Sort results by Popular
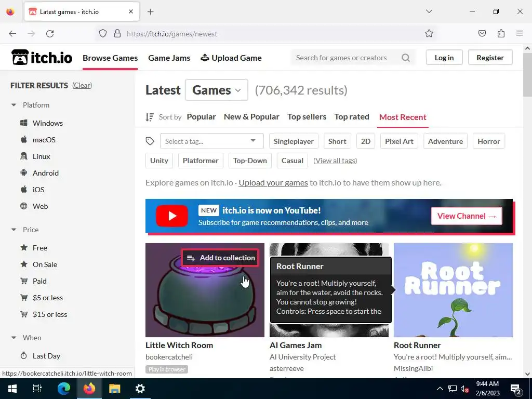 [201, 117]
